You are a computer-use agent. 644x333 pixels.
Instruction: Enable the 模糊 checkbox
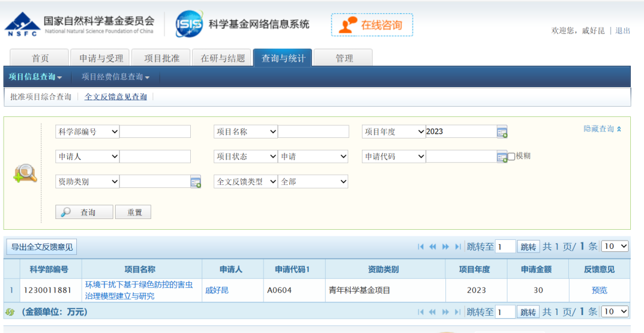tap(511, 156)
